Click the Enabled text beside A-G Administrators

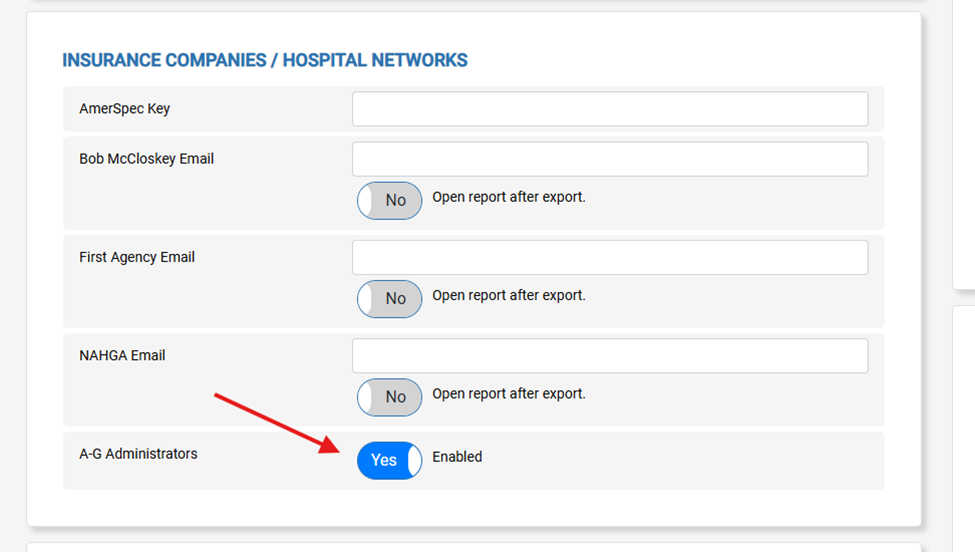(x=457, y=457)
